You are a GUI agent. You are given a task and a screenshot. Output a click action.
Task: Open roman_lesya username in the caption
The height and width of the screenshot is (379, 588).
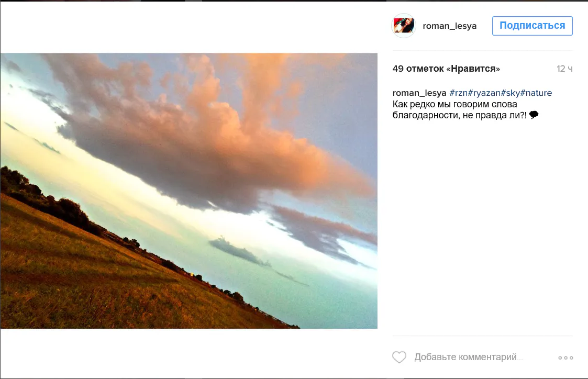419,93
